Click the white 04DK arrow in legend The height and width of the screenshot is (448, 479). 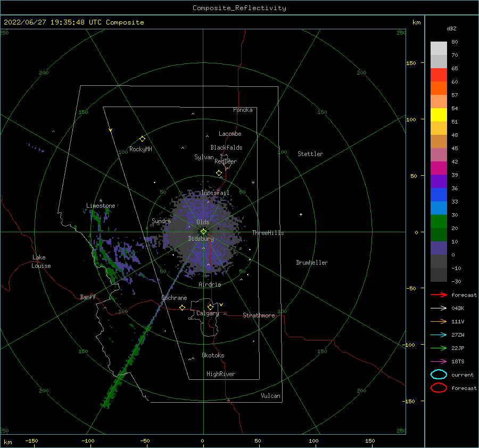(439, 308)
